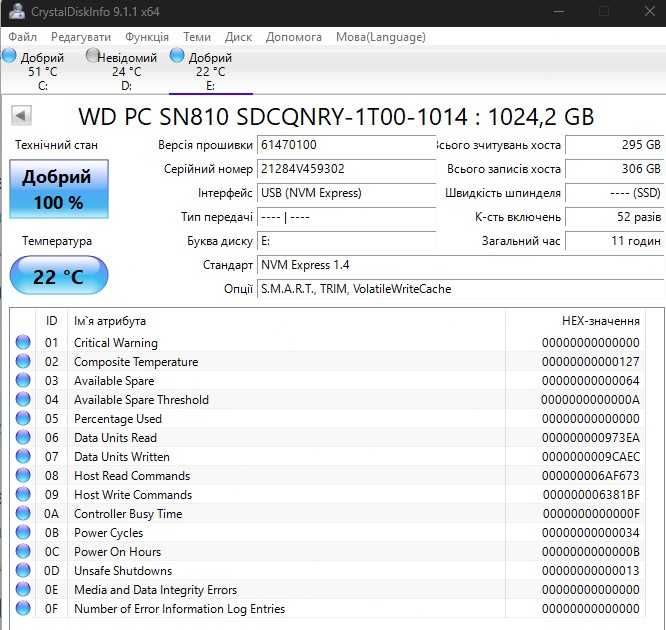Open the Теми menu
Viewport: 666px width, 630px height.
pyautogui.click(x=197, y=37)
